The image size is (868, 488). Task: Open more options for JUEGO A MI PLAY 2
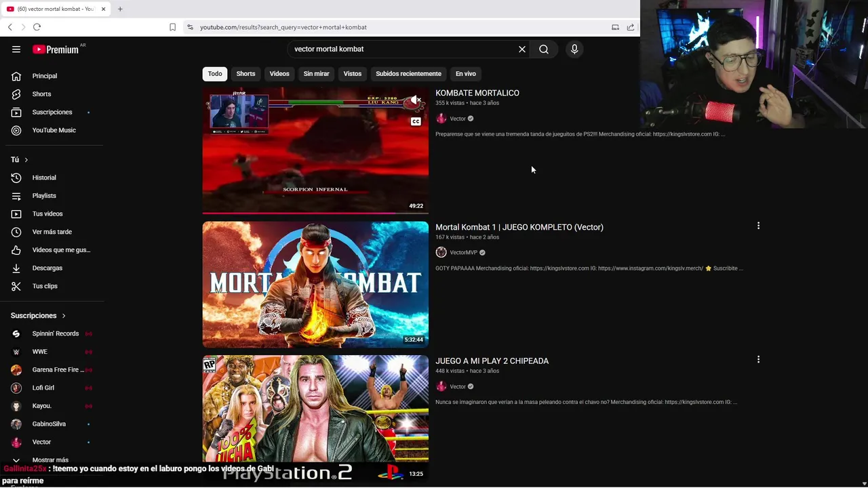758,359
